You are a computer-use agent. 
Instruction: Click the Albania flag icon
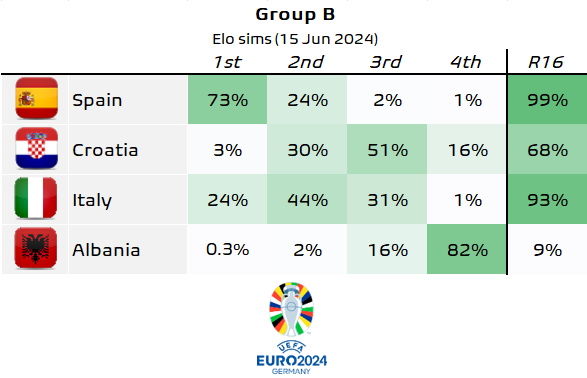[36, 248]
